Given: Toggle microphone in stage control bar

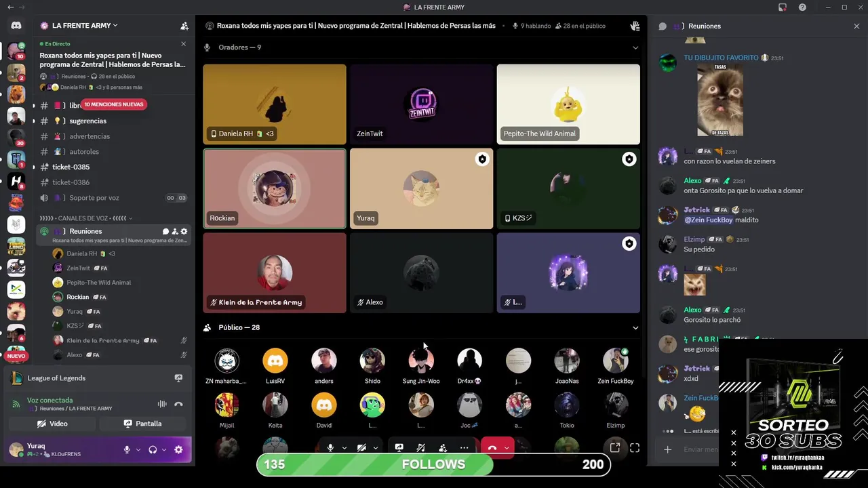Looking at the screenshot, I should click(x=330, y=448).
